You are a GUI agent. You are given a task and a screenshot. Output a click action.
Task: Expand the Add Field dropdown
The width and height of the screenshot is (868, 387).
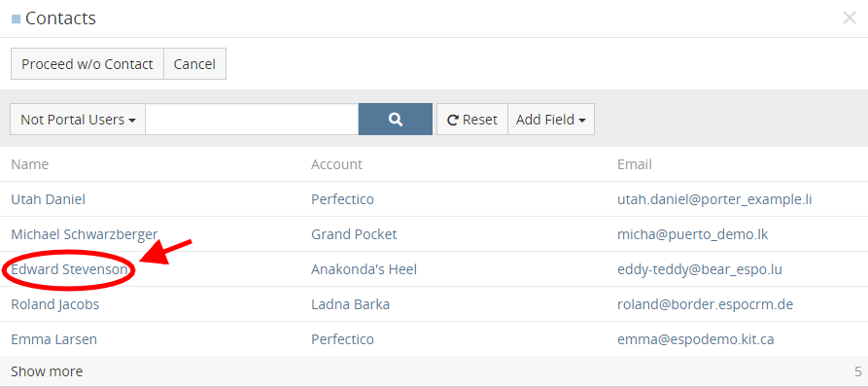(x=551, y=119)
